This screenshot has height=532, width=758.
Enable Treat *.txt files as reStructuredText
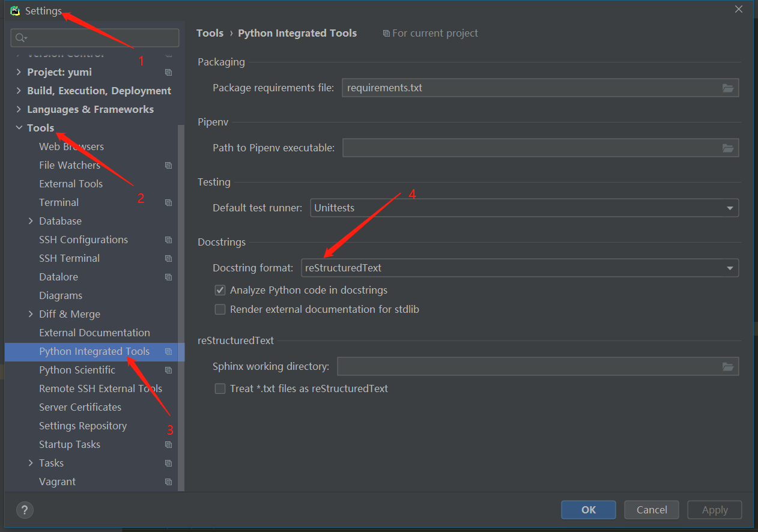point(220,389)
